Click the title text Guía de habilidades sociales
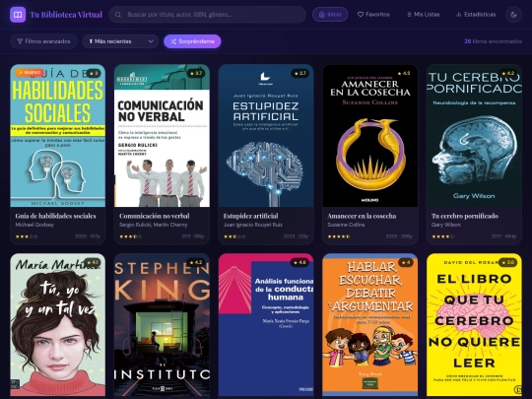The width and height of the screenshot is (532, 399). click(55, 216)
